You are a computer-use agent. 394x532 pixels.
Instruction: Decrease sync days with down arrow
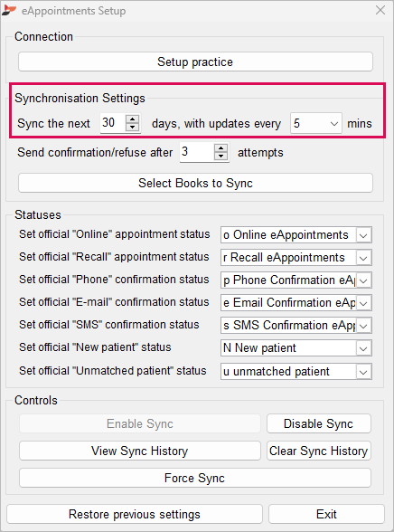133,127
